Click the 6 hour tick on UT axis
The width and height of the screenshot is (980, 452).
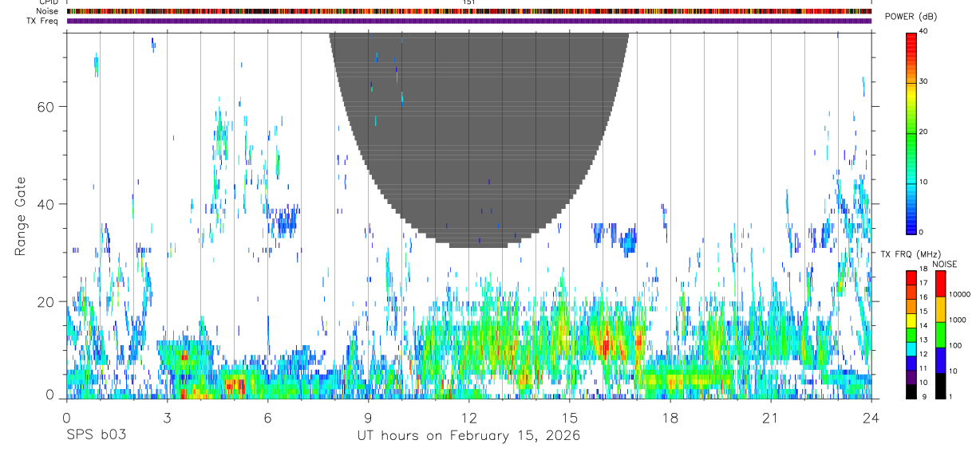coord(267,418)
